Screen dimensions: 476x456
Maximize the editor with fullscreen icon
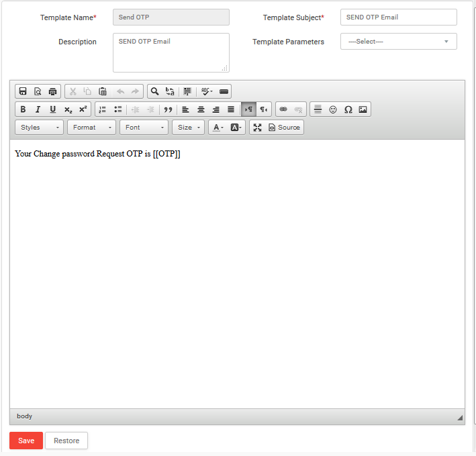257,127
